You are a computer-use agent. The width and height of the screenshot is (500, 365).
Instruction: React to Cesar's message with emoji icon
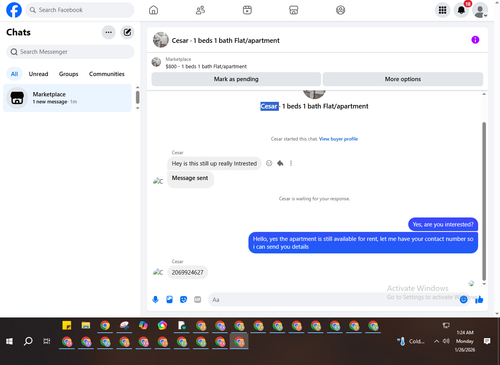(269, 163)
